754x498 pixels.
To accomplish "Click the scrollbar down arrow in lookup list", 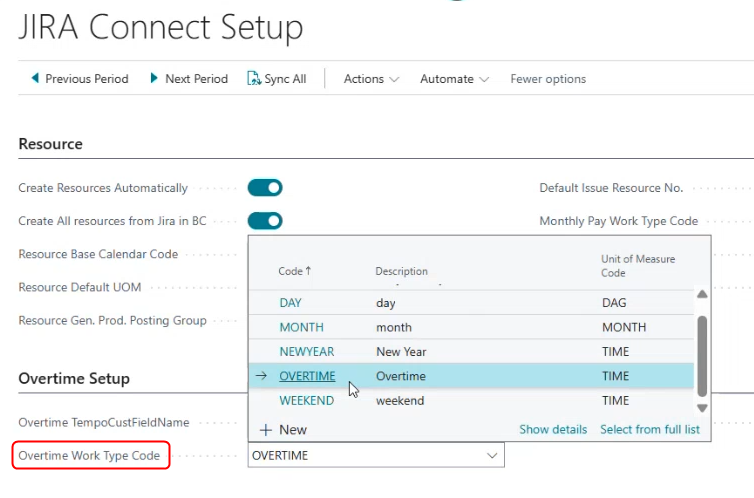I will pos(702,407).
